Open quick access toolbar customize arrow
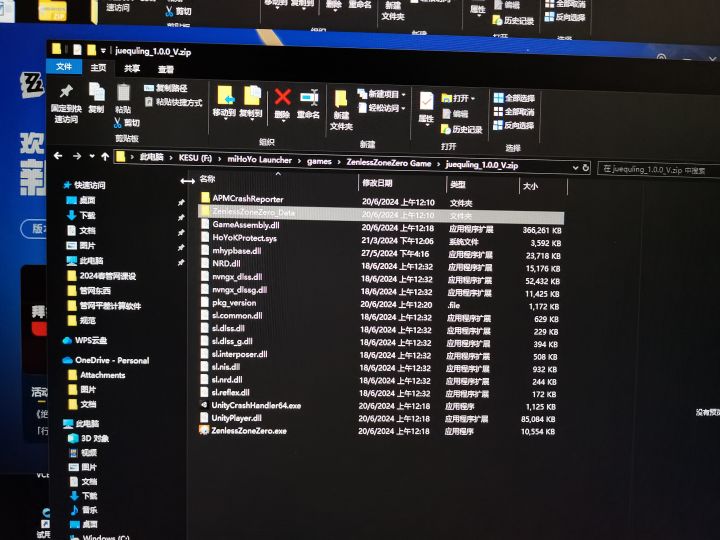720x540 pixels. 103,50
